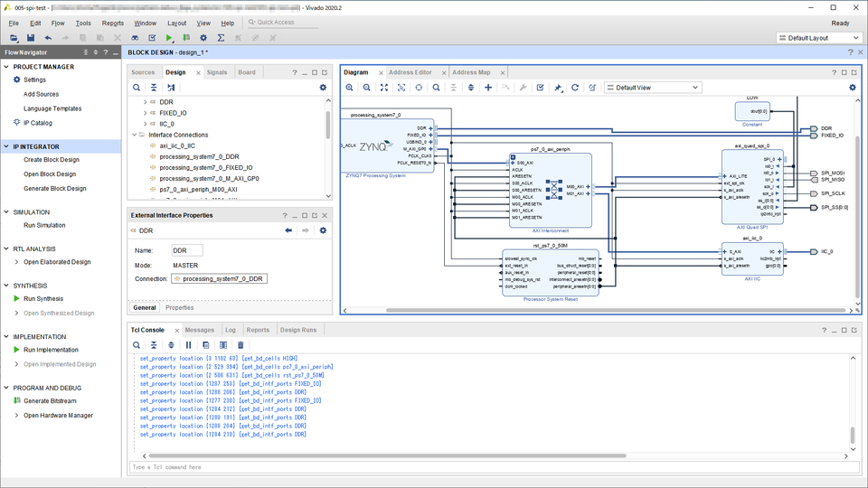Image resolution: width=868 pixels, height=488 pixels.
Task: Clear the Tcl Console with the trash icon
Action: 241,345
